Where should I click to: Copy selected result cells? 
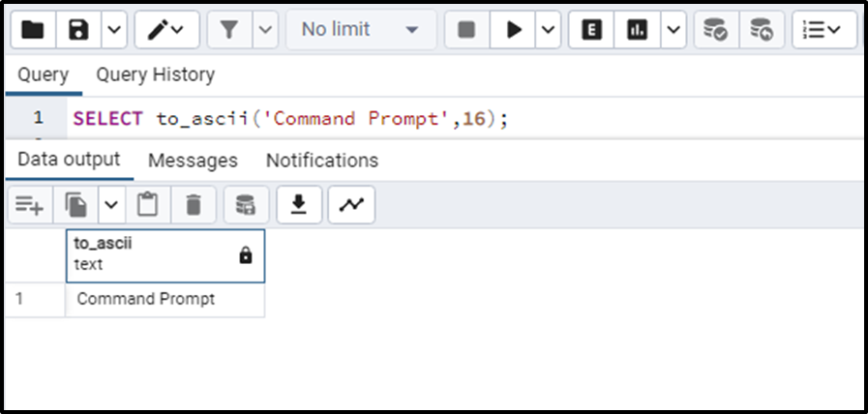click(x=75, y=205)
